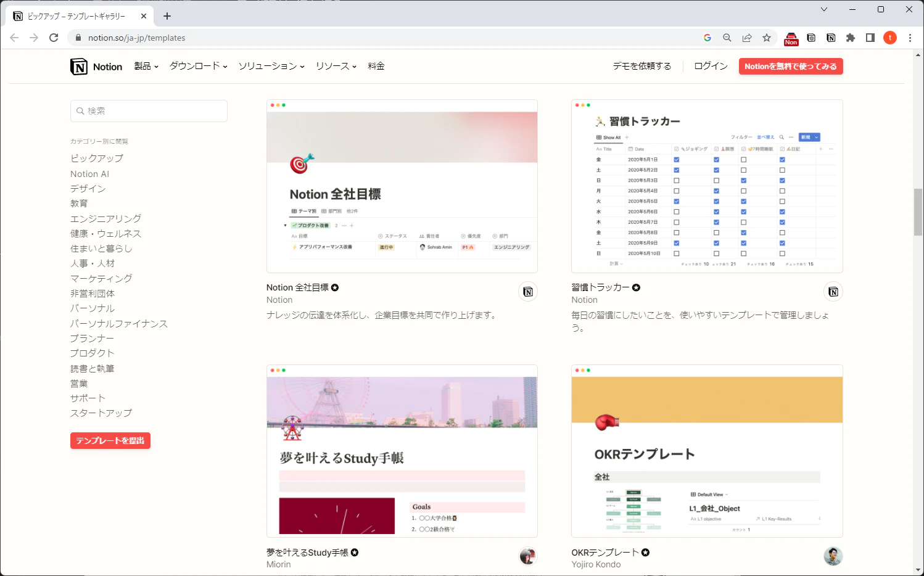
Task: Open the OKRテンプレート template thumbnail
Action: tap(707, 451)
